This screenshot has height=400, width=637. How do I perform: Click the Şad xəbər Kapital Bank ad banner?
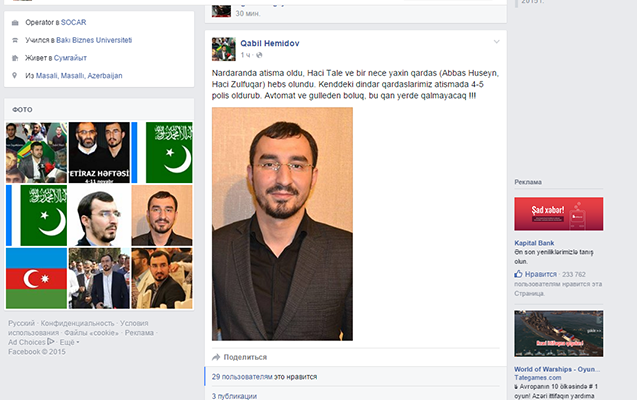coord(559,214)
